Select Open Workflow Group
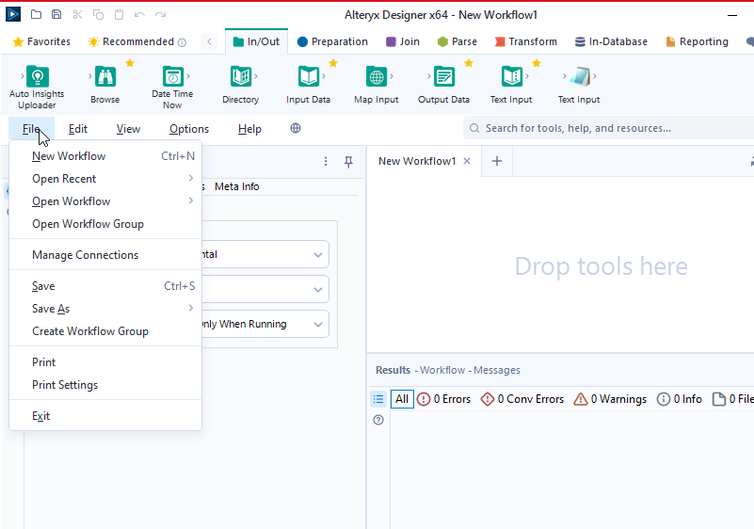 click(x=105, y=224)
